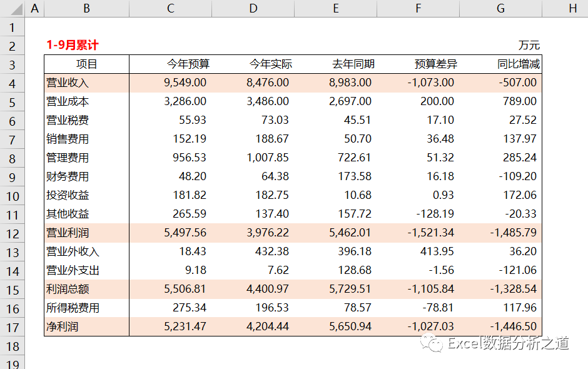
Task: Click the '今年实际' header cell
Action: [253, 64]
